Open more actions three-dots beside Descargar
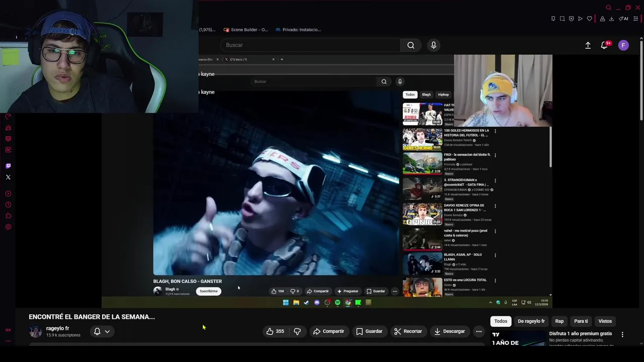Image resolution: width=644 pixels, height=362 pixels. click(479, 331)
